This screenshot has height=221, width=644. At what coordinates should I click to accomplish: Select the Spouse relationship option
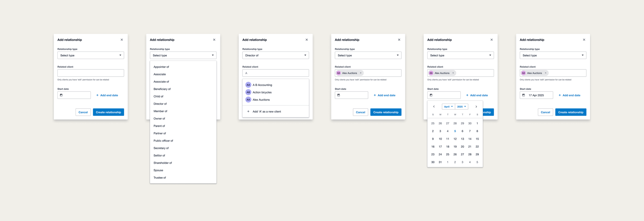[158, 170]
